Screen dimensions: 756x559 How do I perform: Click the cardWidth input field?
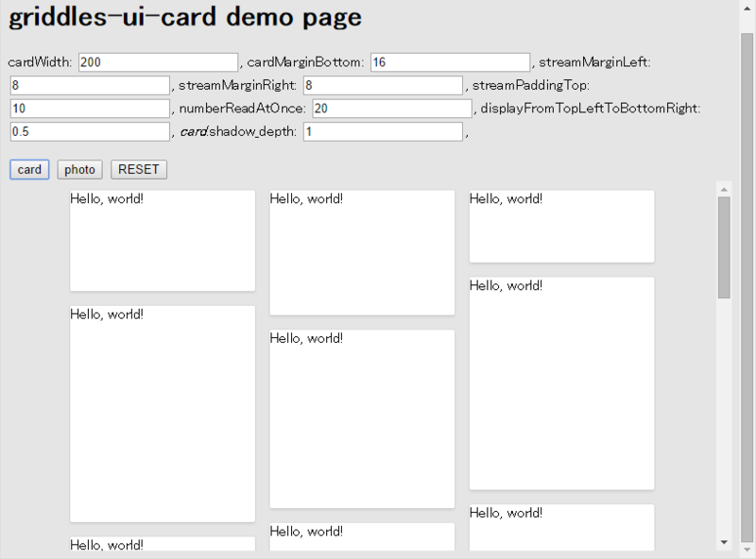(158, 62)
